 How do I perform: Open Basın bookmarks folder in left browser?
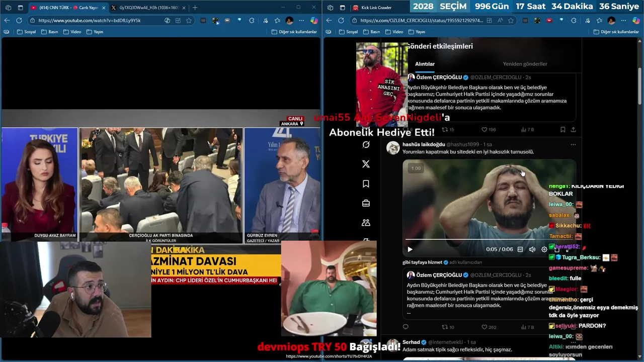(x=49, y=32)
